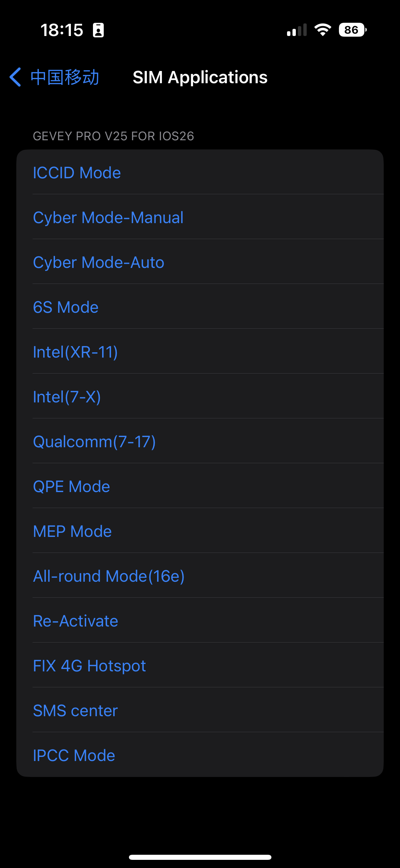Tap the cellular signal bars icon
The image size is (400, 868).
coord(297,30)
